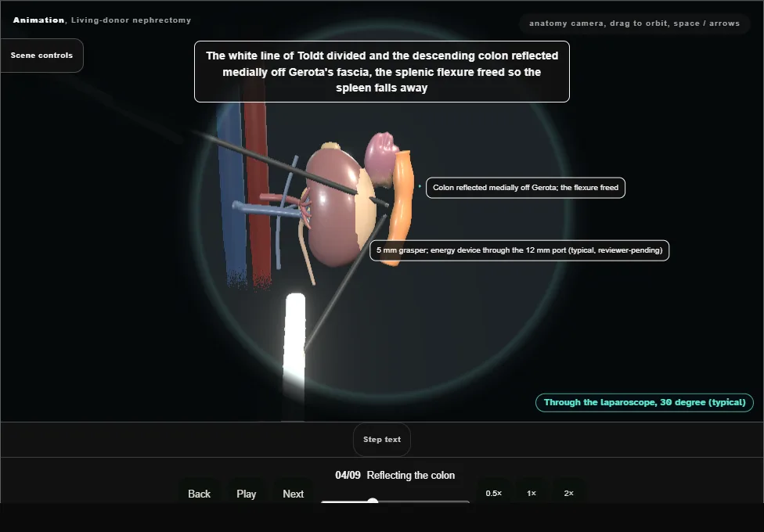Toggle the Step text panel

click(382, 440)
